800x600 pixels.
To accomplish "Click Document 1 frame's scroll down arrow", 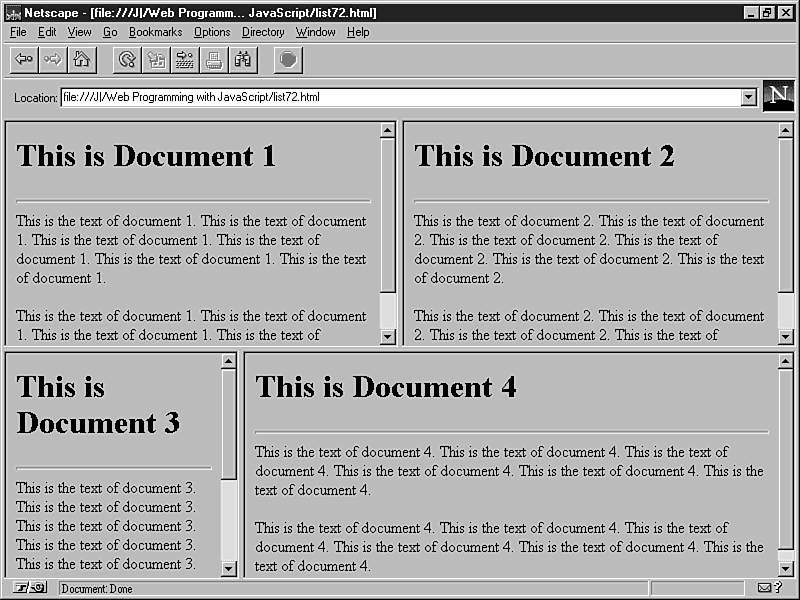I will coord(388,337).
